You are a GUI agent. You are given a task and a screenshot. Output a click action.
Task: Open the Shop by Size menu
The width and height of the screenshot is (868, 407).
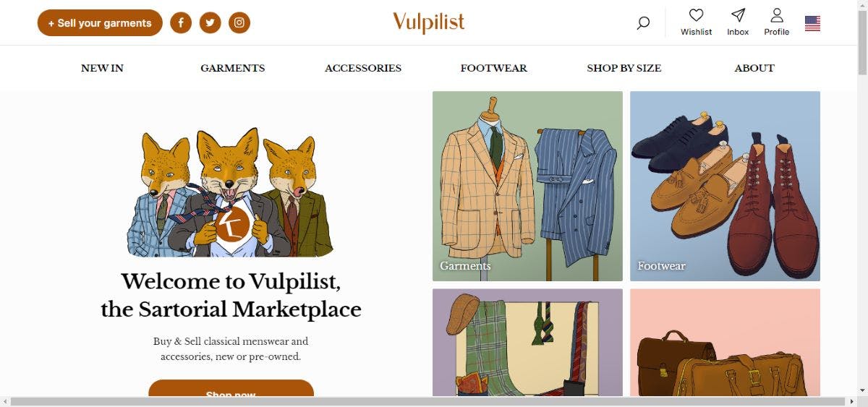click(x=624, y=68)
